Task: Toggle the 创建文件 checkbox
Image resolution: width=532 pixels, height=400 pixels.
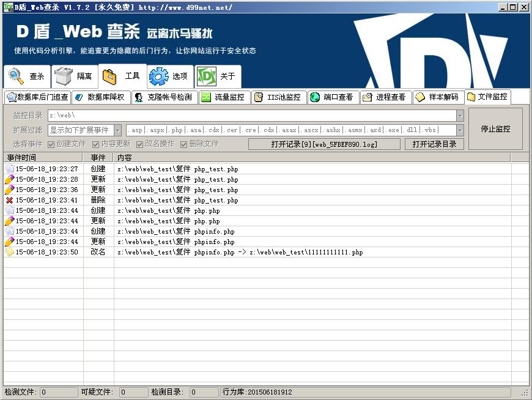Action: tap(51, 144)
